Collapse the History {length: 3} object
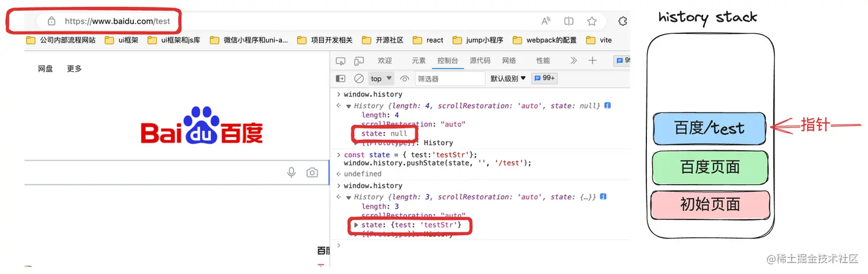The image size is (868, 274). [348, 197]
